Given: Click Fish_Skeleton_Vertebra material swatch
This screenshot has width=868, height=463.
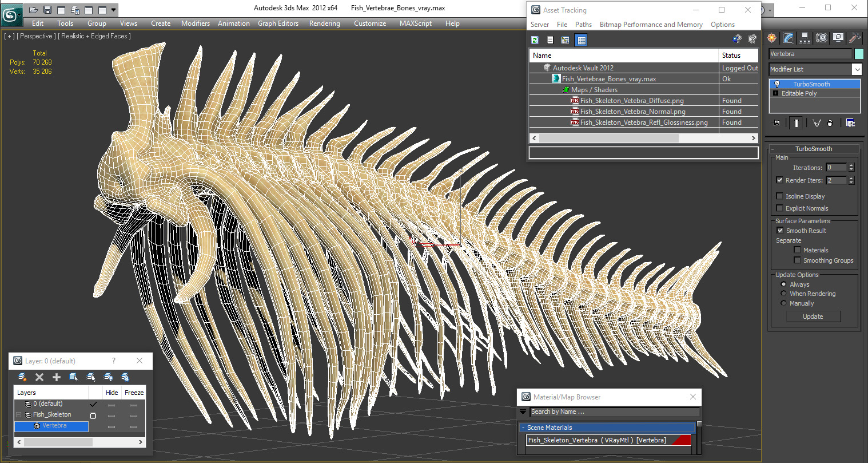Looking at the screenshot, I should click(x=680, y=440).
